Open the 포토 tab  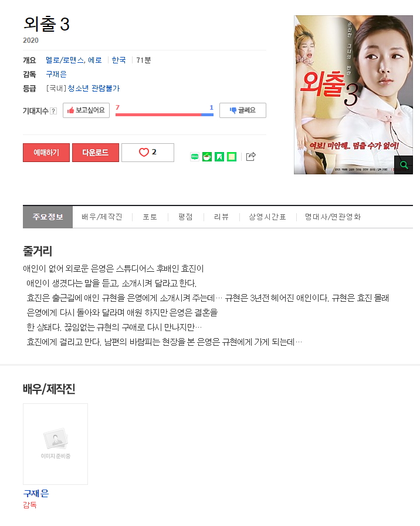(150, 217)
